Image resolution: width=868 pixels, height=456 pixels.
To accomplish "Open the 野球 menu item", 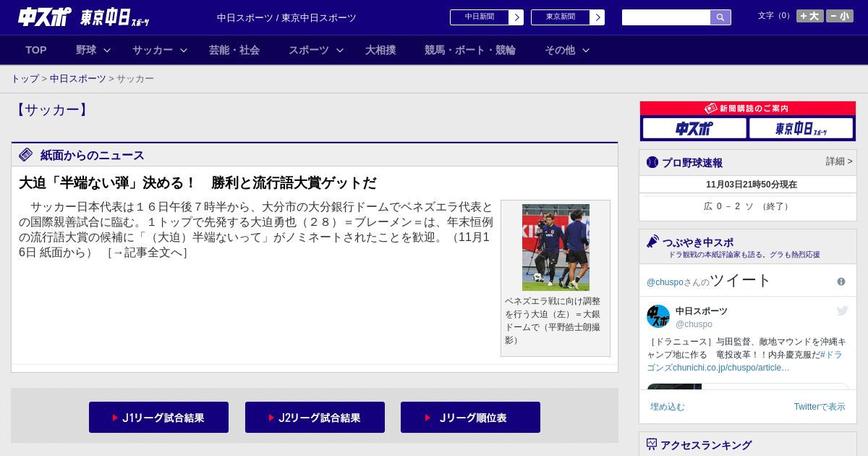I will click(x=86, y=50).
